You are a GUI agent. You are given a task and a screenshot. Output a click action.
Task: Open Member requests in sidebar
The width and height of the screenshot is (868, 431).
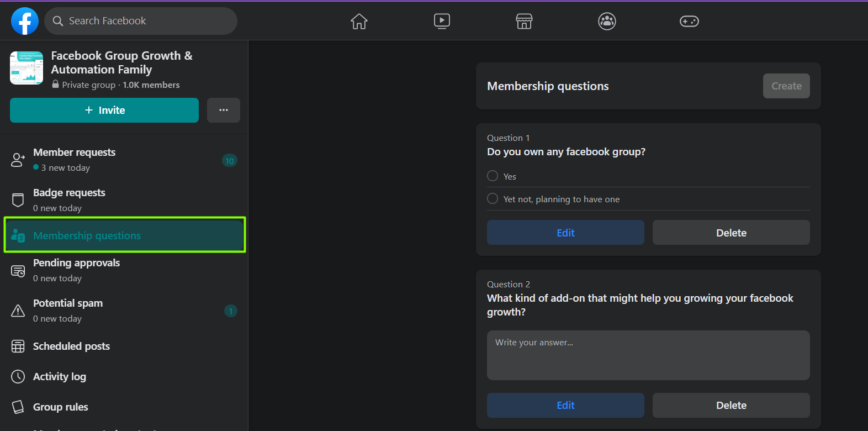pos(124,160)
